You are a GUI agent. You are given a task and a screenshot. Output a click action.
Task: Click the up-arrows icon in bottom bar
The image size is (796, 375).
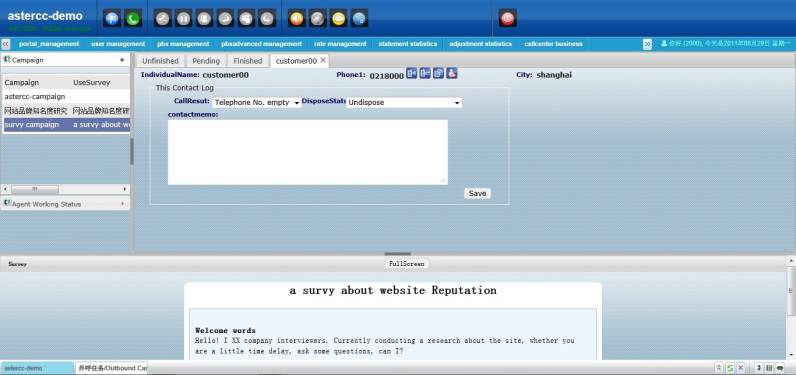point(719,368)
